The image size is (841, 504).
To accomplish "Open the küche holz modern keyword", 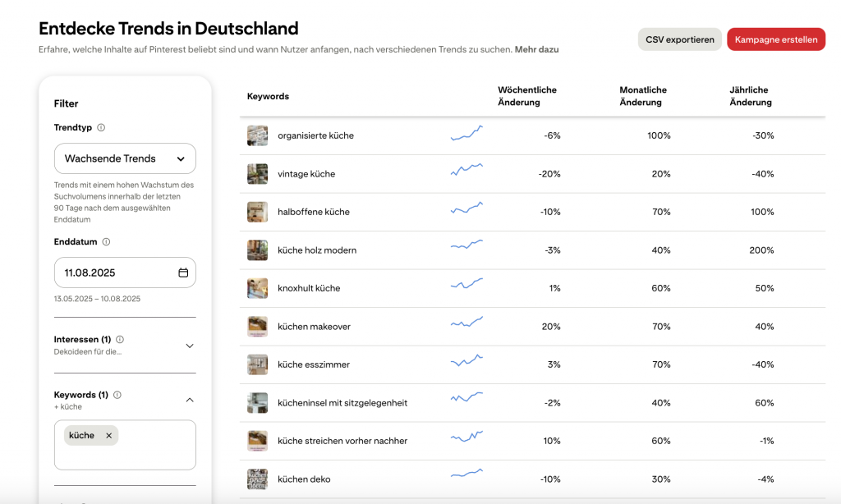I will click(x=317, y=250).
